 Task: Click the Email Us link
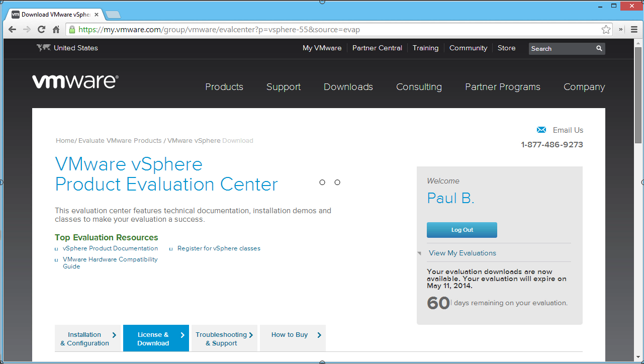[x=568, y=130]
